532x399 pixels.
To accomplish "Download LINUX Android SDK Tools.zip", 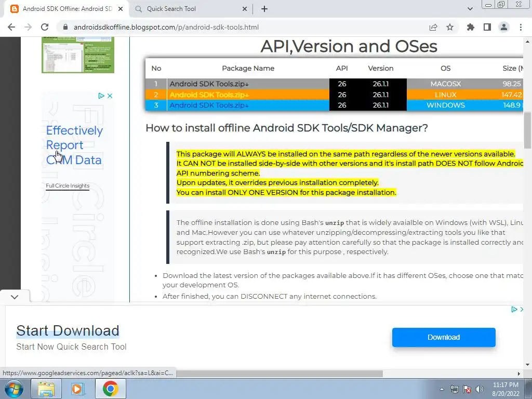I will pyautogui.click(x=209, y=95).
